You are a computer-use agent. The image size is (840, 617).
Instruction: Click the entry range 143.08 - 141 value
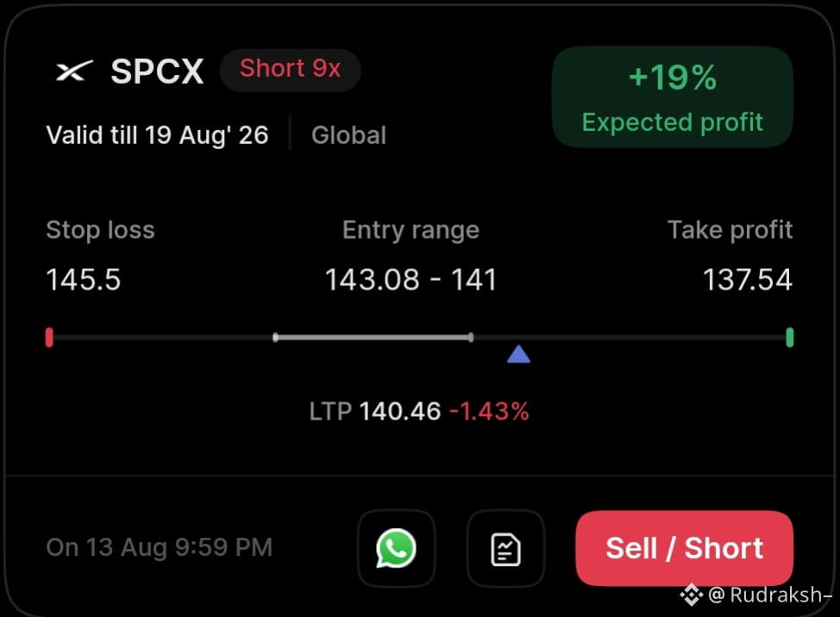[x=411, y=279]
